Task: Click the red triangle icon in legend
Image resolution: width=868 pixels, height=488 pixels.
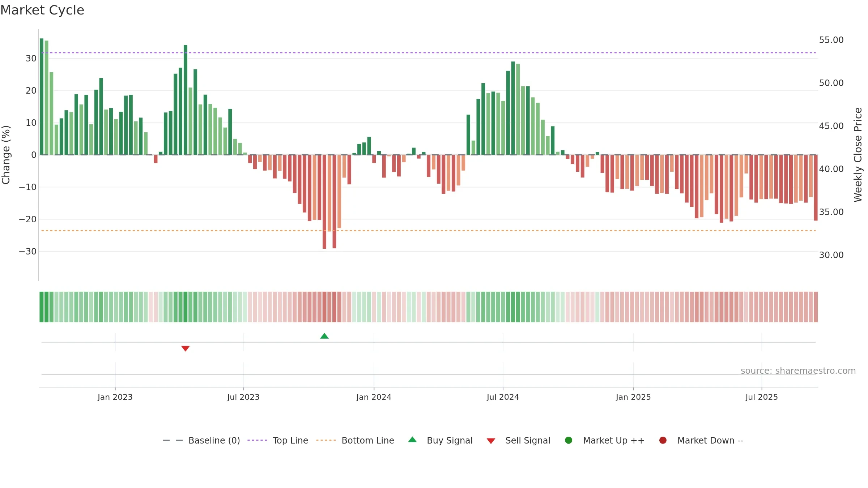Action: (491, 441)
